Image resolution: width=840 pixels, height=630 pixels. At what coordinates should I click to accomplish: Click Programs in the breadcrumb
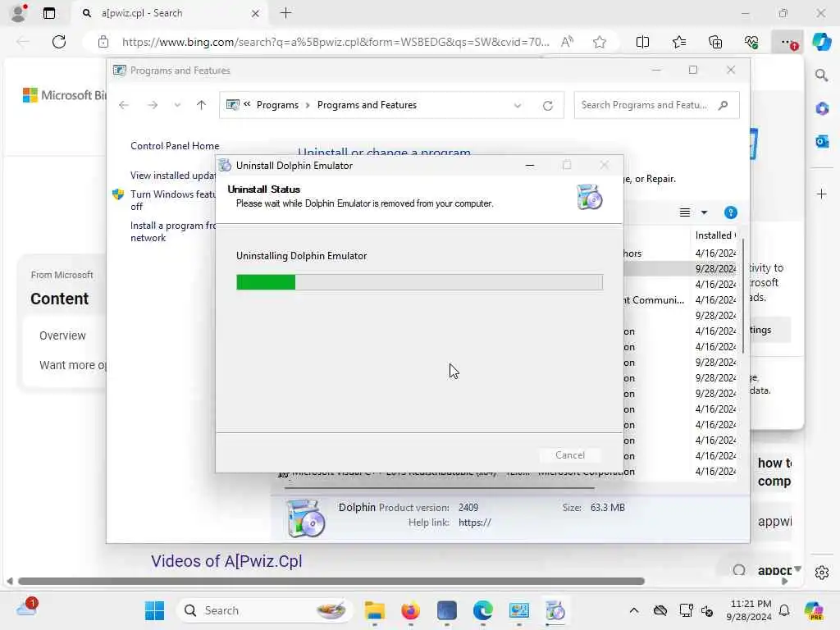point(277,105)
